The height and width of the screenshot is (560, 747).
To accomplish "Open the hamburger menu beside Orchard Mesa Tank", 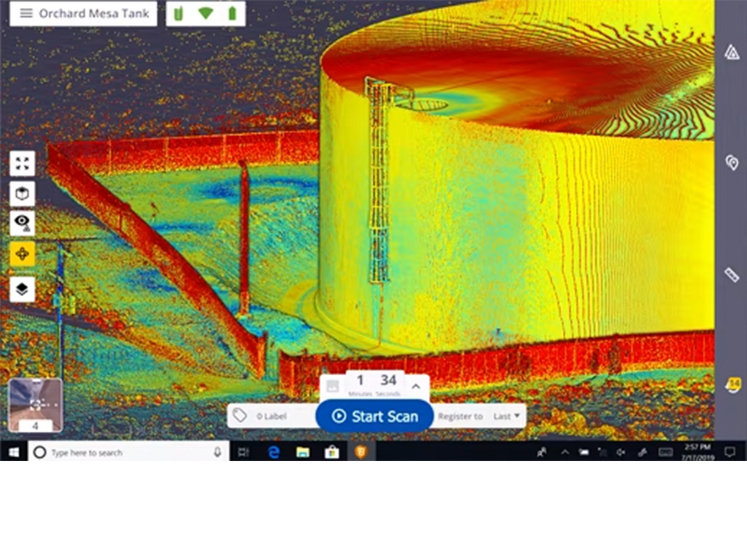I will coord(26,14).
